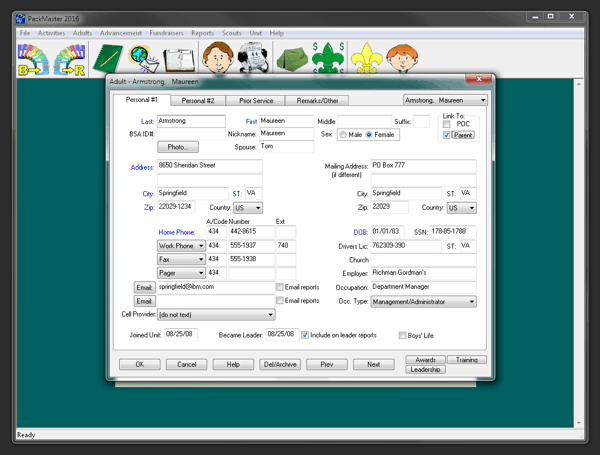Uncheck the Parent link checkbox
The height and width of the screenshot is (455, 600).
point(447,135)
